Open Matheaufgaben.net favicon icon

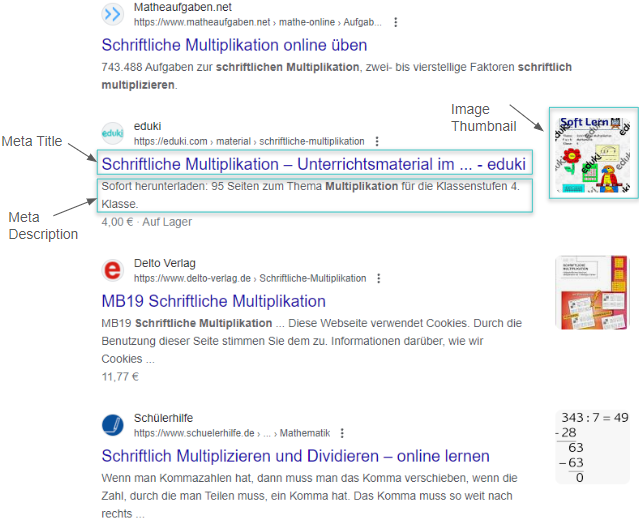pos(112,14)
